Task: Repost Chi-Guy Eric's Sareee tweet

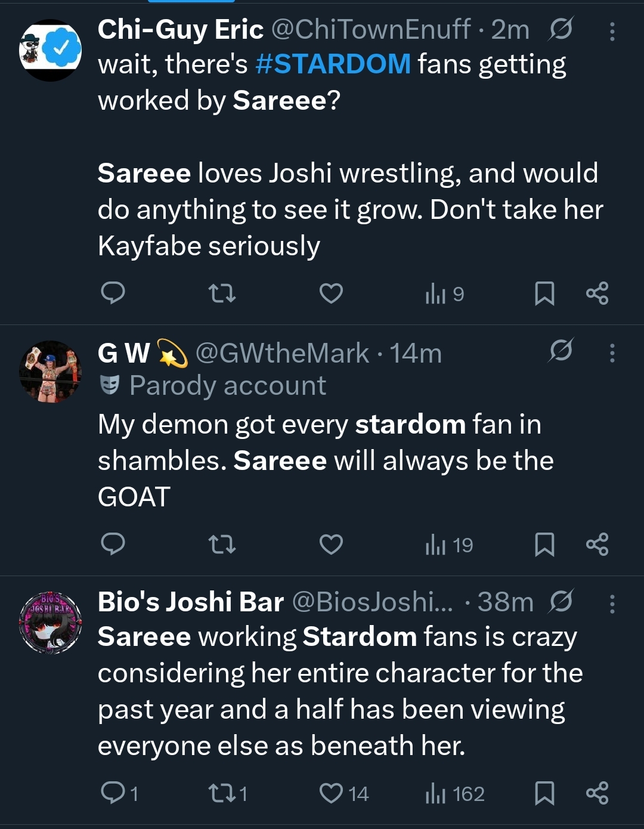Action: pos(222,293)
